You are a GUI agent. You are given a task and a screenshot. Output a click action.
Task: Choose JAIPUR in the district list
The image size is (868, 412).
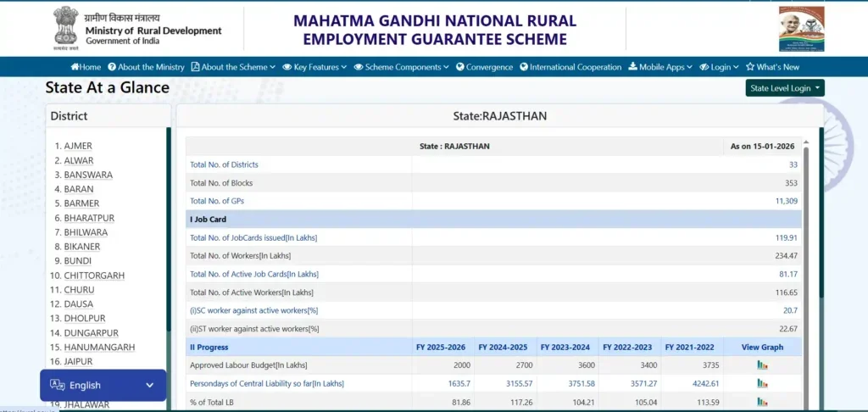78,362
